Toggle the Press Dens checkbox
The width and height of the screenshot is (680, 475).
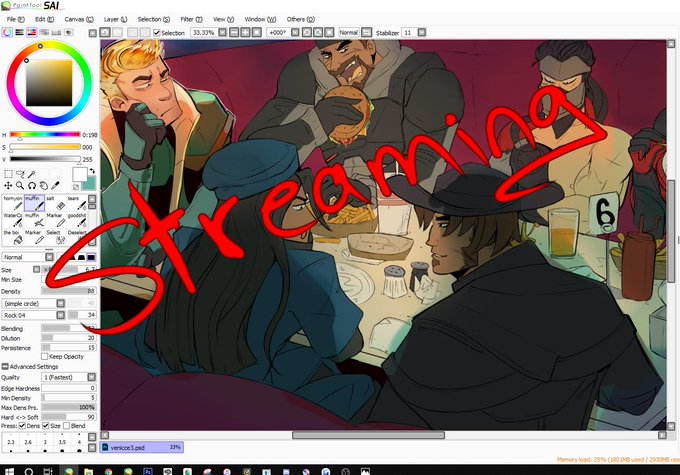click(x=22, y=426)
